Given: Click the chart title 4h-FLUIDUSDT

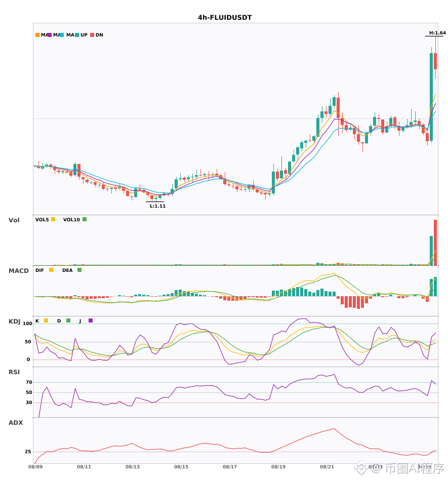Looking at the screenshot, I should [x=225, y=18].
